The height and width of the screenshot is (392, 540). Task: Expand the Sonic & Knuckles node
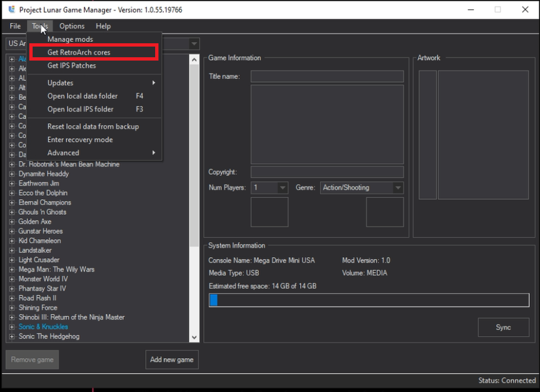(x=12, y=327)
